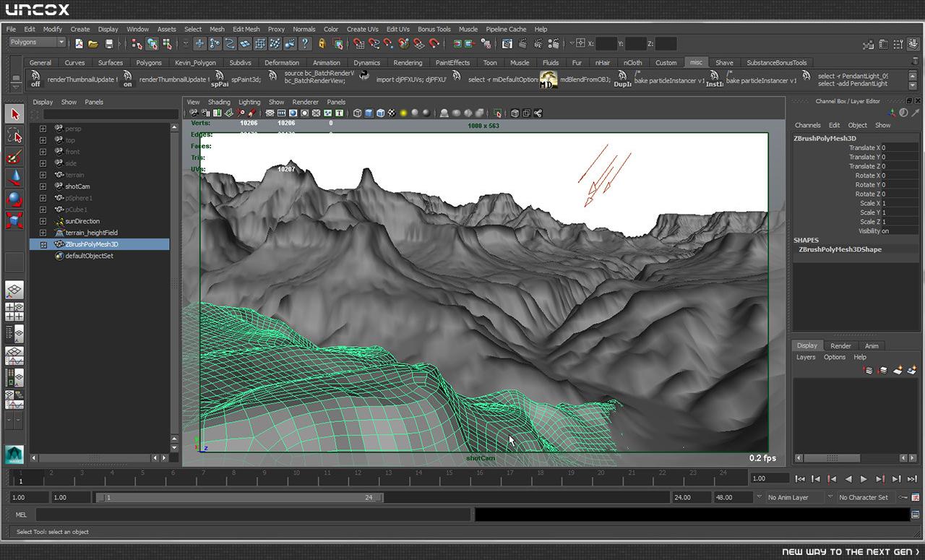Open four view layout icon
The height and width of the screenshot is (560, 925).
click(x=14, y=312)
